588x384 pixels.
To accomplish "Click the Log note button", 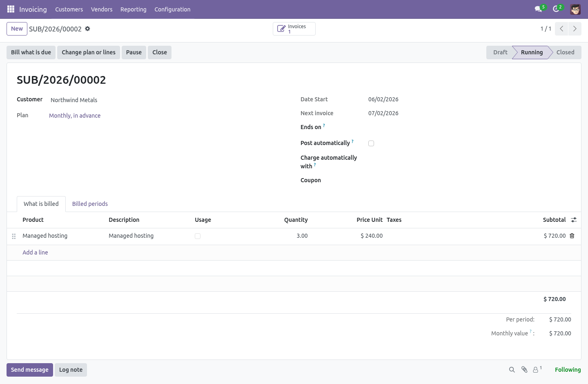I will coord(71,370).
